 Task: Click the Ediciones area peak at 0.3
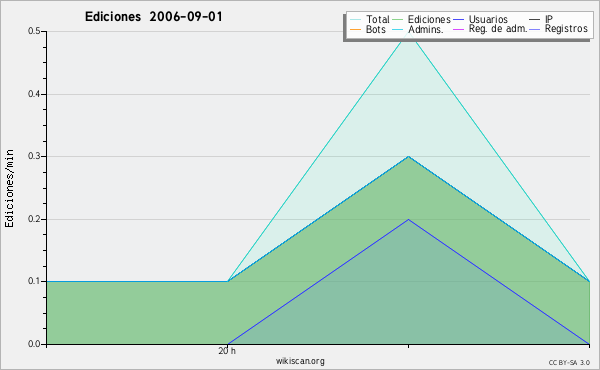[x=409, y=157]
